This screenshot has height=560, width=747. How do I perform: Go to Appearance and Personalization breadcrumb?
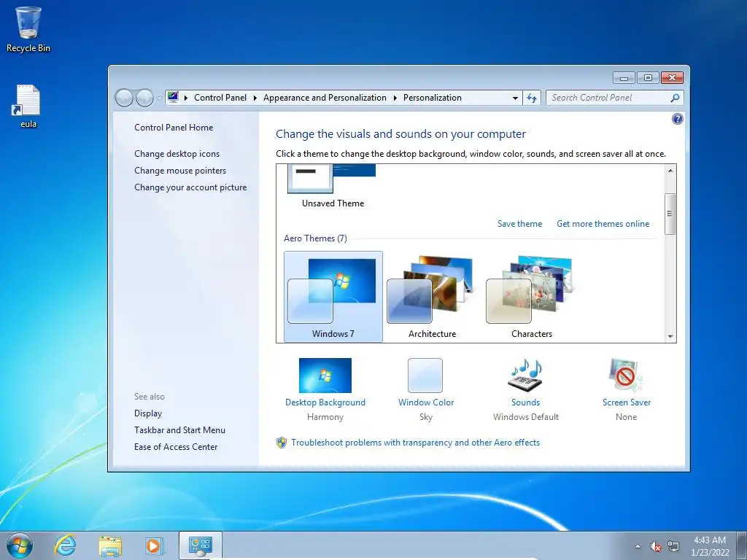point(325,98)
